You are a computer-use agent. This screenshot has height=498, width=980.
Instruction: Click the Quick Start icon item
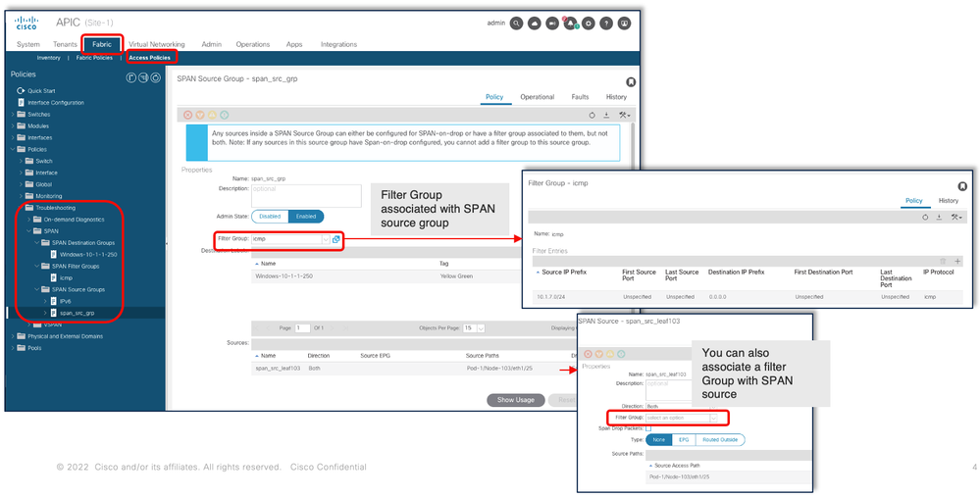[x=20, y=90]
